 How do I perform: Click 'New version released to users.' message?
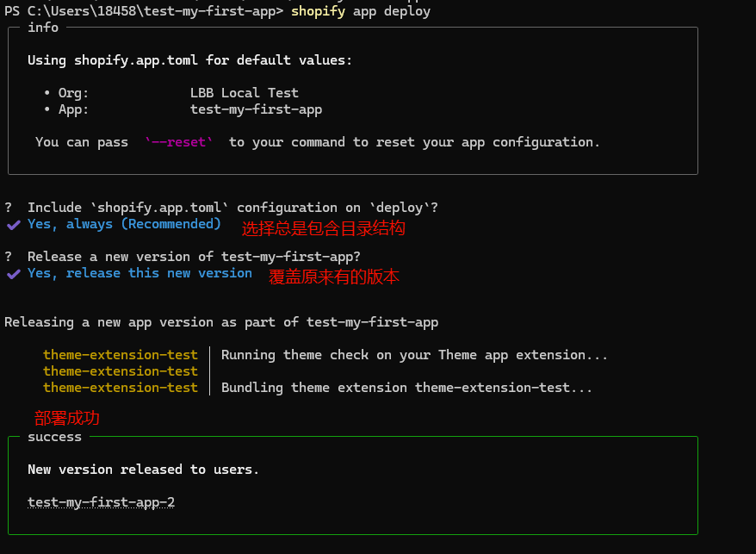click(x=143, y=470)
